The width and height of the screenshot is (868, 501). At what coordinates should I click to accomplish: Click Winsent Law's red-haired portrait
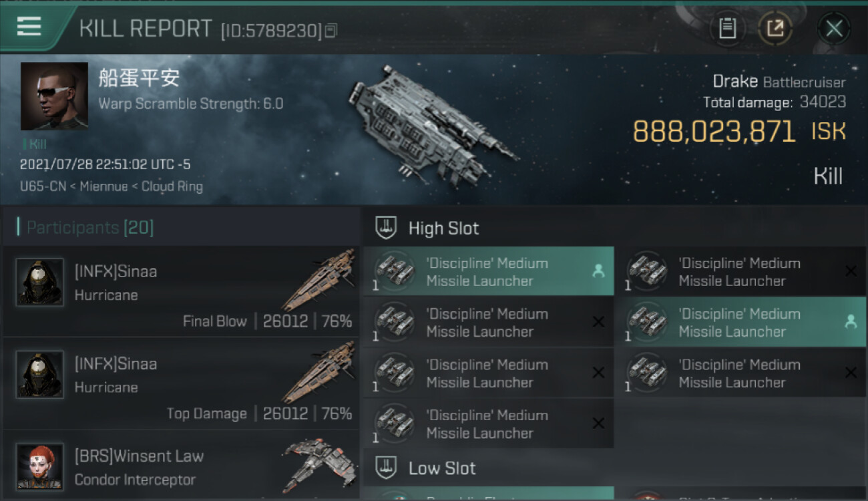[x=40, y=466]
